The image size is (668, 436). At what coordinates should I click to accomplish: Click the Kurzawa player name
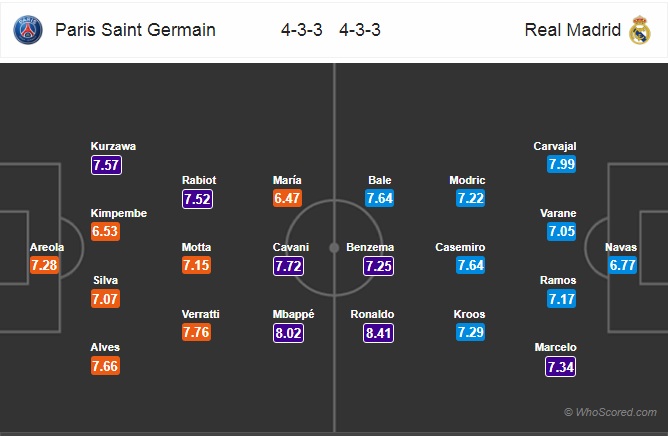[x=113, y=146]
